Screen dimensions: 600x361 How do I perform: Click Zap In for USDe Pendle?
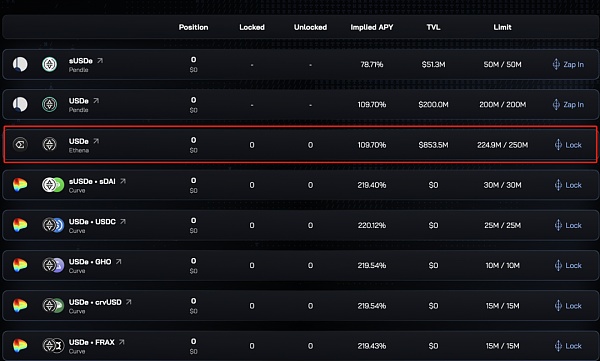pos(568,105)
